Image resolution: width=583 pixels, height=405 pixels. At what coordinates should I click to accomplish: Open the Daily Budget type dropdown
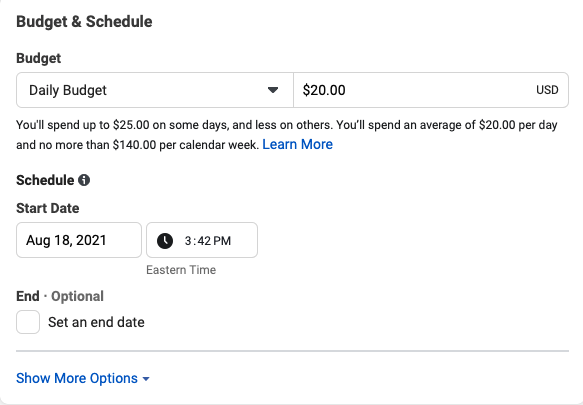click(x=155, y=90)
